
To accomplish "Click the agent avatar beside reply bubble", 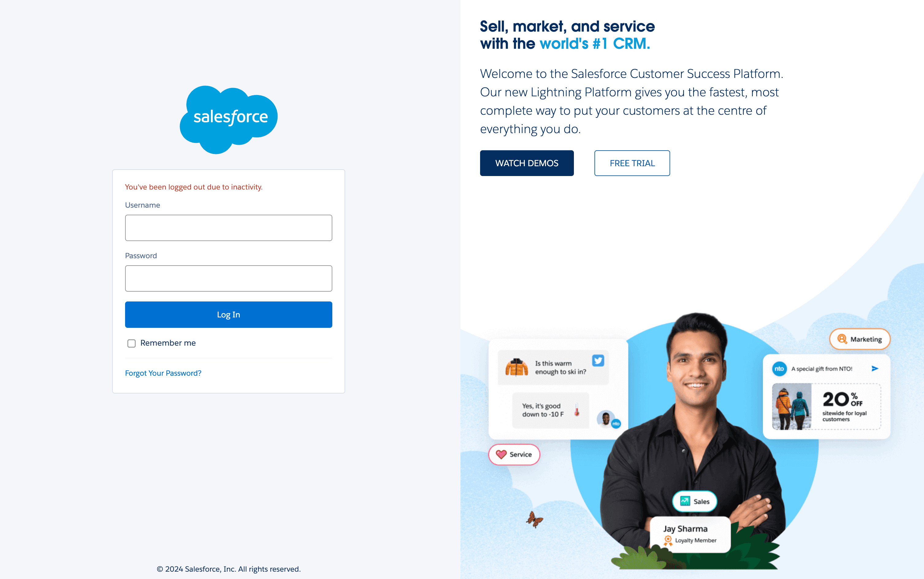I will (606, 418).
